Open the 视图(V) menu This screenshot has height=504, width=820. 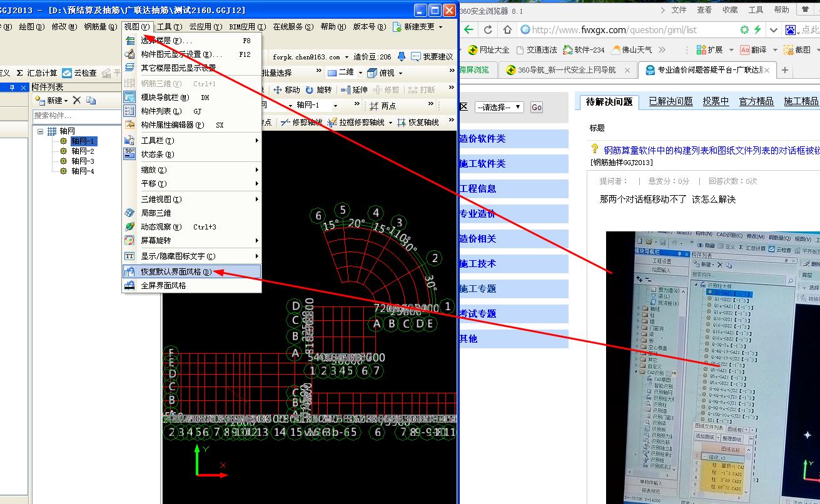[137, 27]
